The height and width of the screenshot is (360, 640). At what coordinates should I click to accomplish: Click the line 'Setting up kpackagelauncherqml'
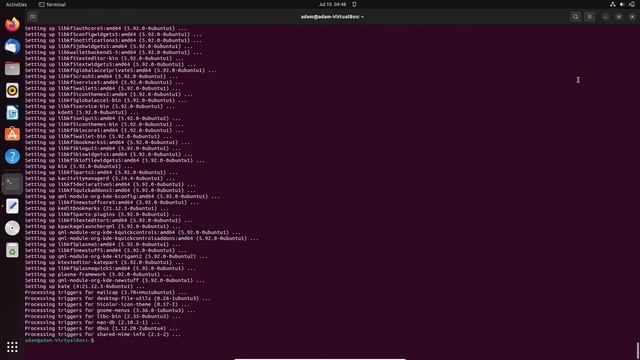(x=102, y=227)
